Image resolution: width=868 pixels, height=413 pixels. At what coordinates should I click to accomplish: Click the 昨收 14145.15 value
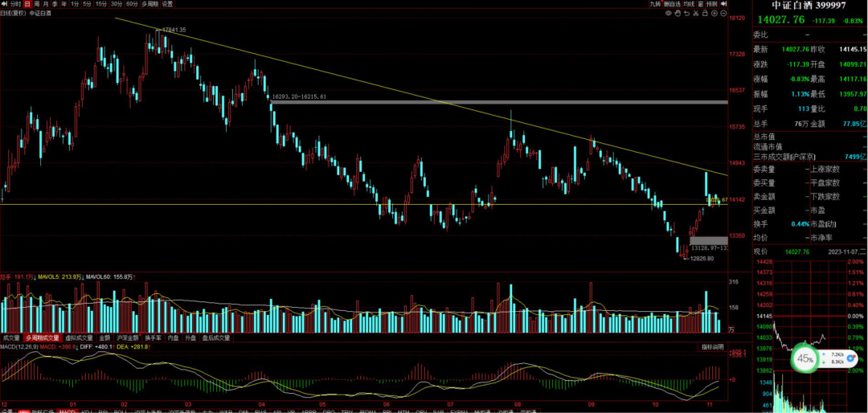click(x=852, y=49)
